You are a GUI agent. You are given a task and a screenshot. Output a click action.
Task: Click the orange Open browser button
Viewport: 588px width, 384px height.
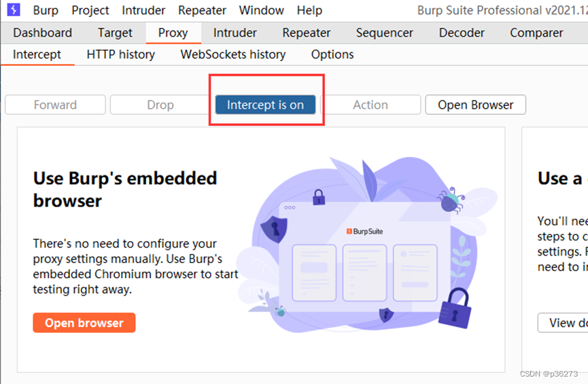pyautogui.click(x=84, y=323)
